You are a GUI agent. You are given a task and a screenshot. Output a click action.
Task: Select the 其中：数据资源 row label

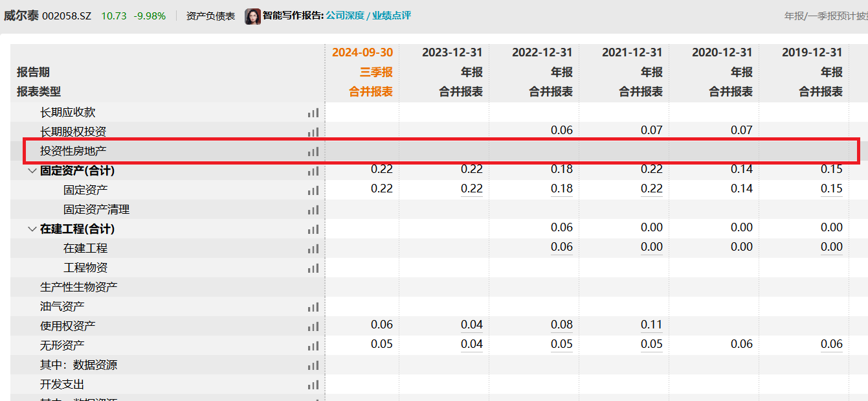pyautogui.click(x=79, y=365)
